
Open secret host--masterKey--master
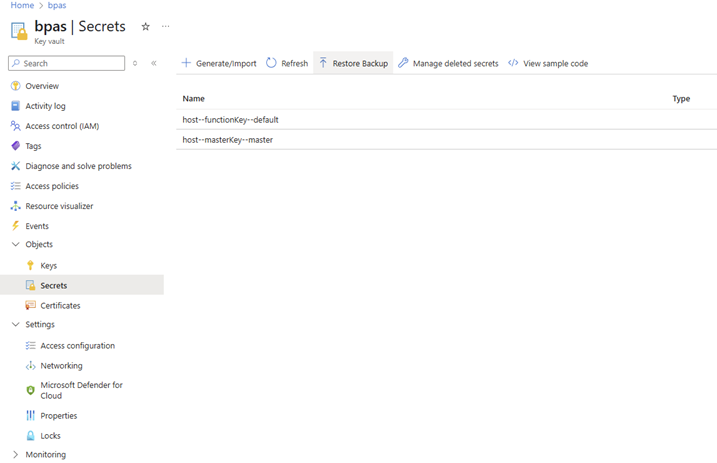click(x=228, y=140)
